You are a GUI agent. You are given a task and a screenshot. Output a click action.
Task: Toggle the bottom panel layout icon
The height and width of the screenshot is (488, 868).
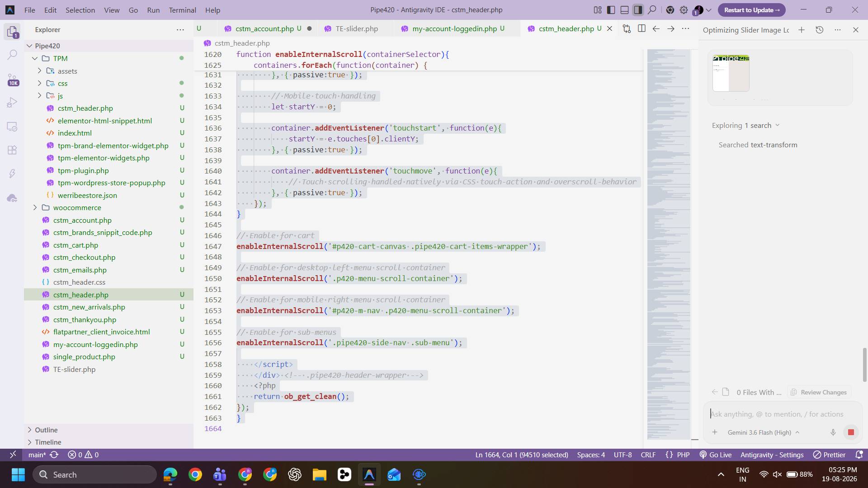pyautogui.click(x=625, y=10)
